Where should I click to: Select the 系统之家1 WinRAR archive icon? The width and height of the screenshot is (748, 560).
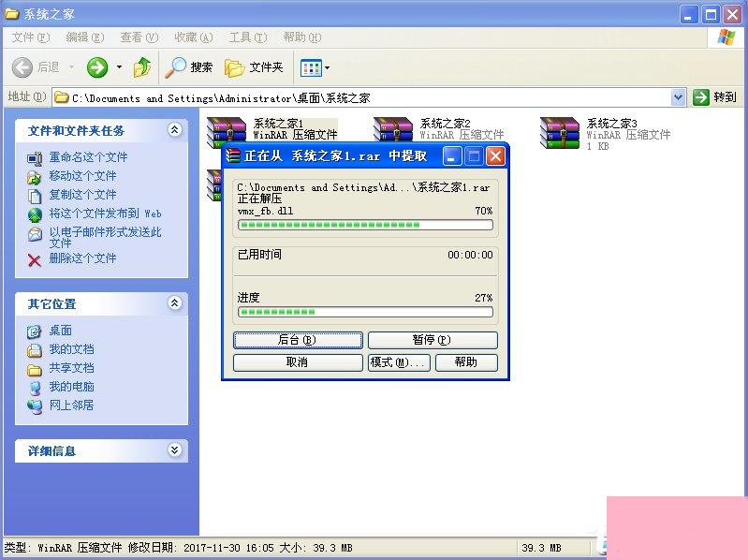coord(227,130)
